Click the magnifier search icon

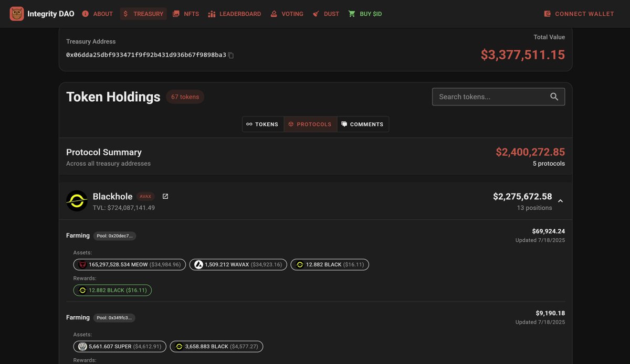coord(554,97)
